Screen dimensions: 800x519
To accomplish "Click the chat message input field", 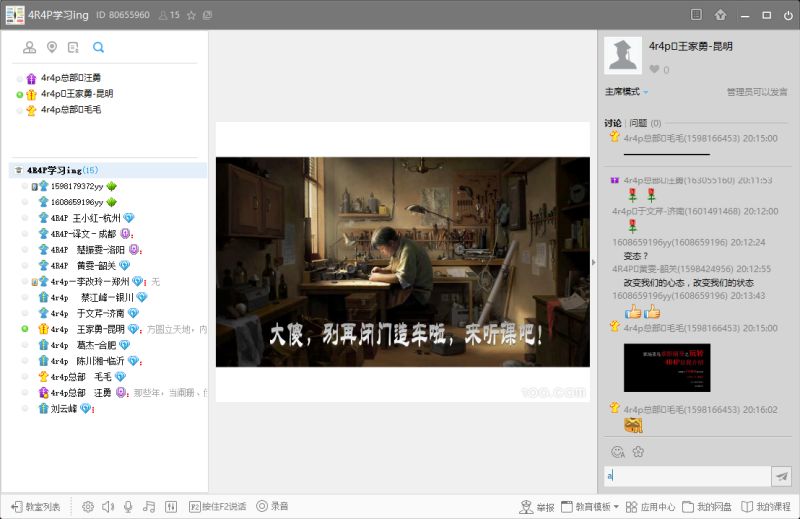I will 687,477.
